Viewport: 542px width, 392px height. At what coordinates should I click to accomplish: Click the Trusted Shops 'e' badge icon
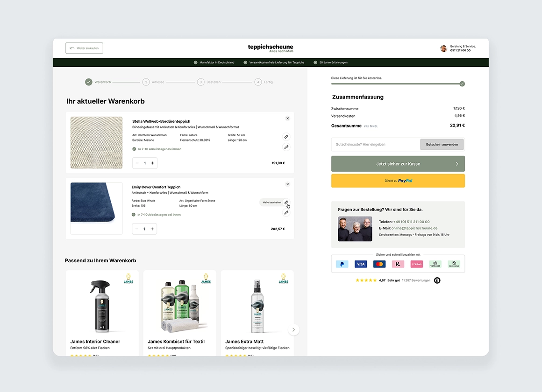coord(437,280)
